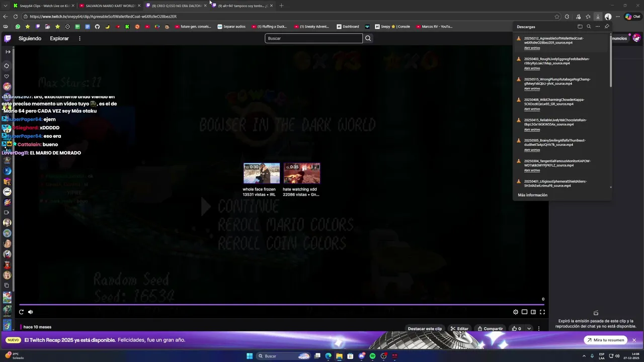
Task: Open the Twitch user avatar menu
Action: point(636,38)
